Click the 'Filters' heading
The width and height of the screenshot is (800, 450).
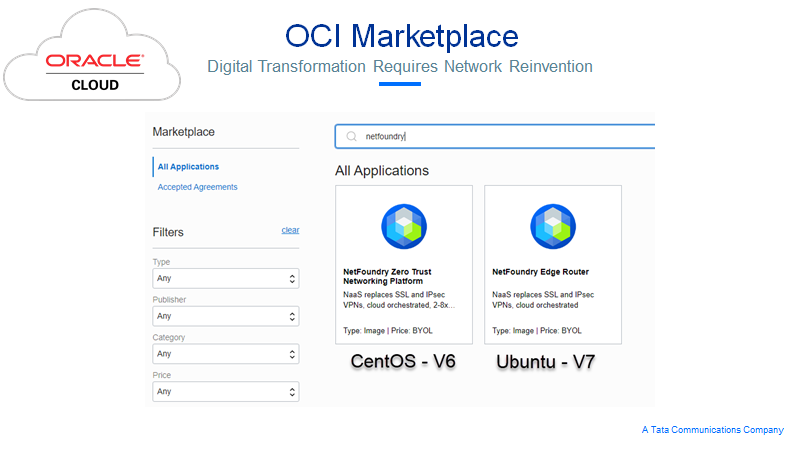[x=168, y=232]
